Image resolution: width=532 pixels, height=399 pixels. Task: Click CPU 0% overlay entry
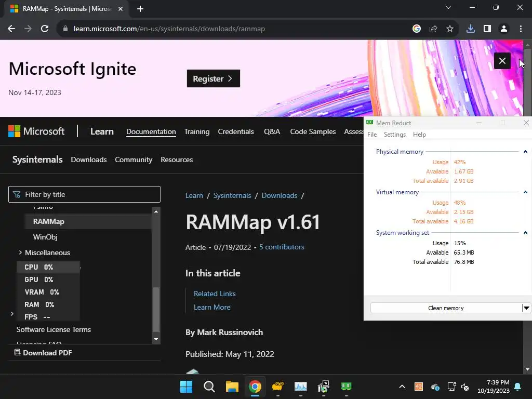[x=48, y=267]
